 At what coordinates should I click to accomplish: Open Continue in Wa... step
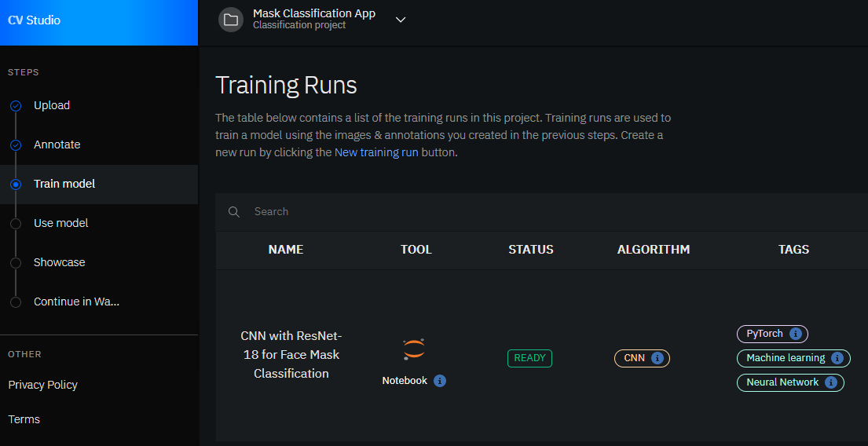coord(76,302)
